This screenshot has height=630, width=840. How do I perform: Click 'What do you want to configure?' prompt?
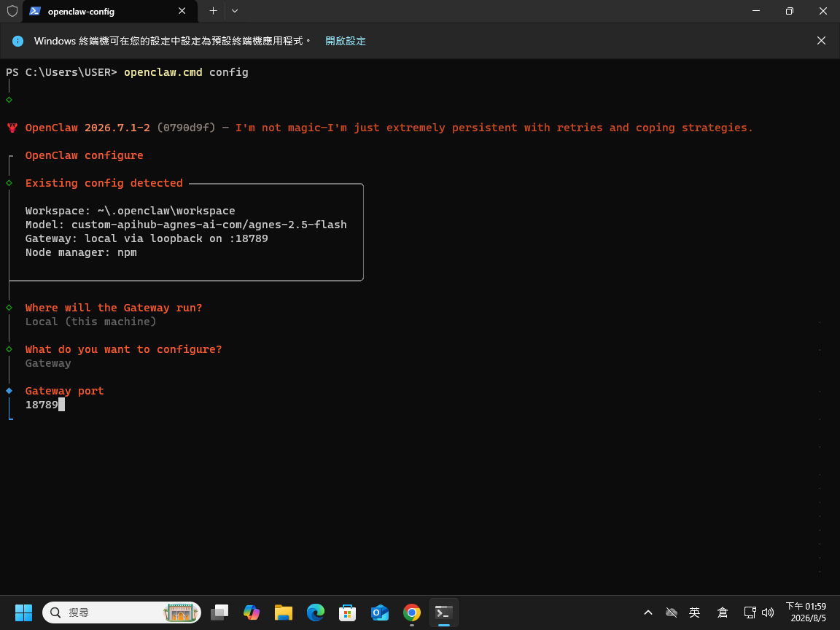pos(123,349)
